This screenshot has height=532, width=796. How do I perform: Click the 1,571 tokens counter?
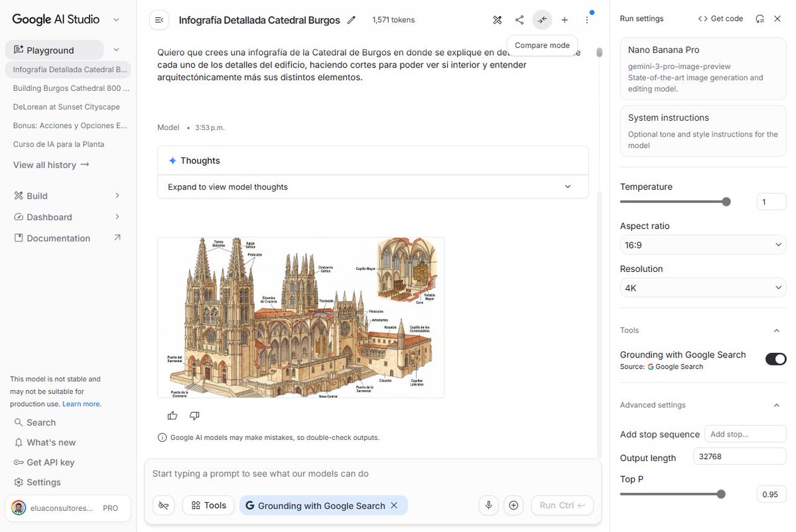[x=393, y=20]
